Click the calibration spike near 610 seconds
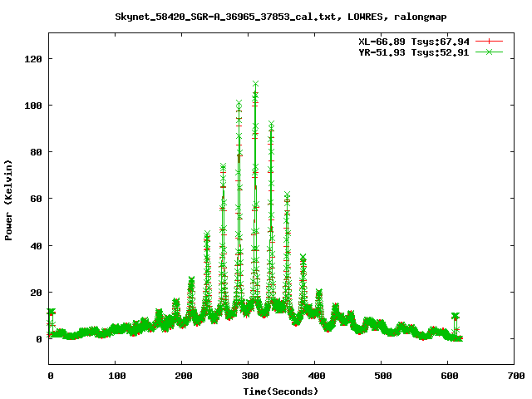The height and width of the screenshot is (399, 532). pyautogui.click(x=456, y=327)
